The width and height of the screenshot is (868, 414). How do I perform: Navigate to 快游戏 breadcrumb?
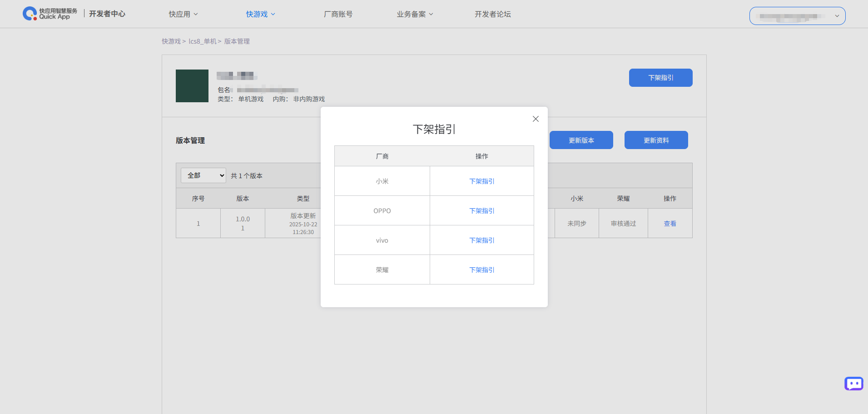pyautogui.click(x=171, y=41)
